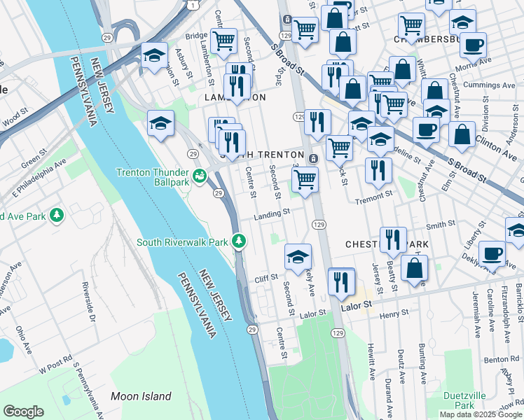Open the Google logo link

[23, 412]
